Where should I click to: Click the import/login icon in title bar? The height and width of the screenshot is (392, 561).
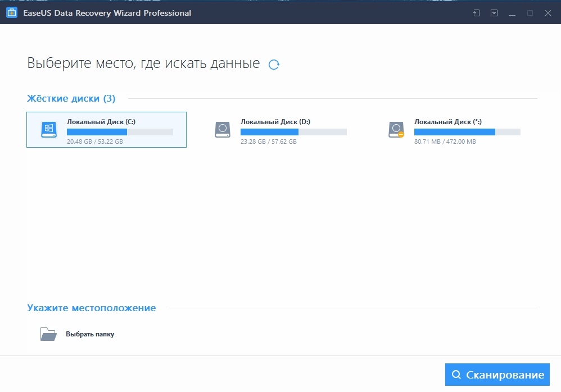click(x=476, y=13)
